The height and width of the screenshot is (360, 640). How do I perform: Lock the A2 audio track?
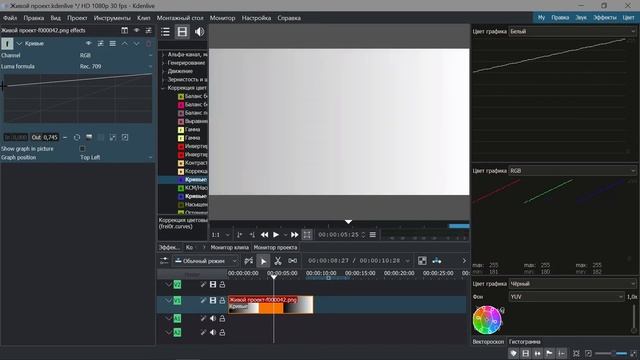(222, 333)
